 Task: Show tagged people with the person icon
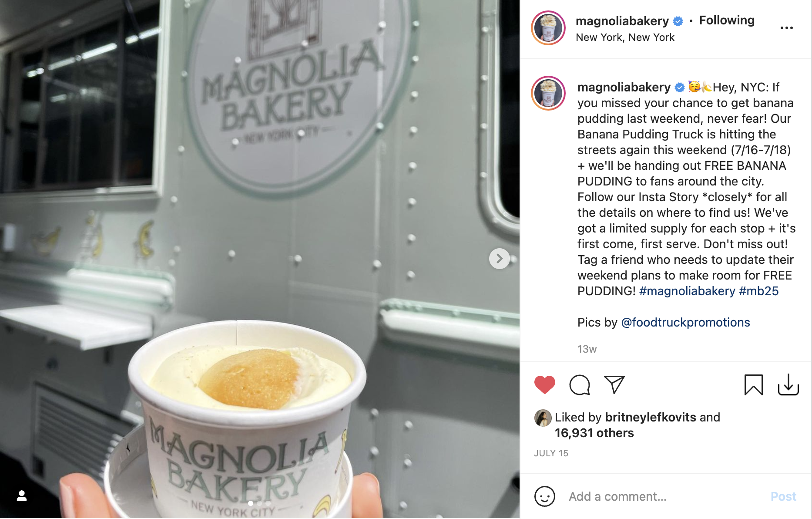[x=22, y=495]
